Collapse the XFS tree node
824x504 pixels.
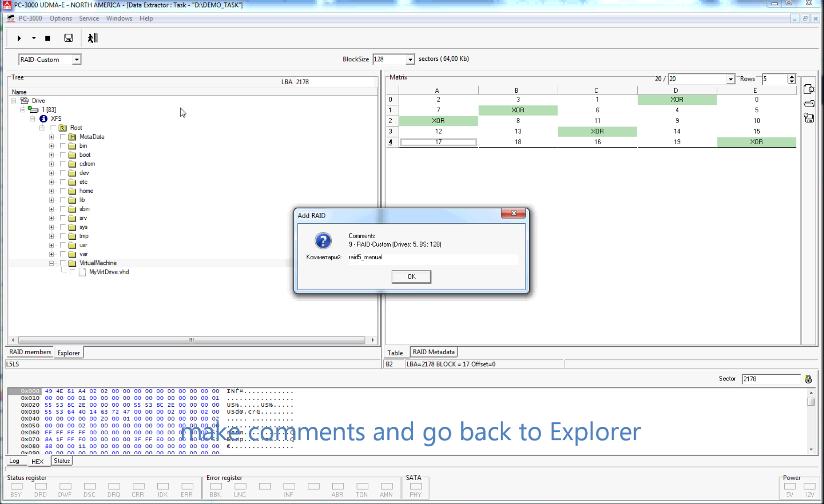[x=32, y=119]
